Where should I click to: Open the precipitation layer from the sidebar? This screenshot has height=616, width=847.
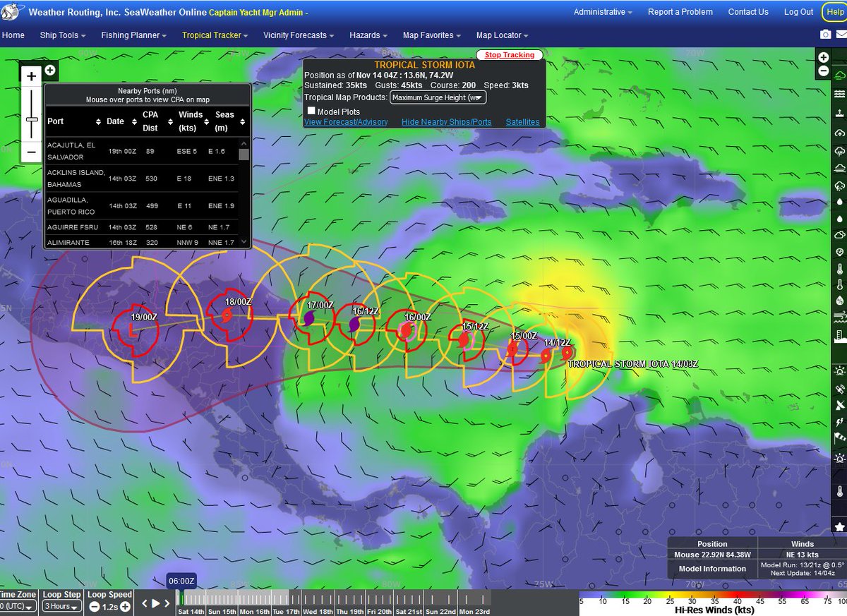point(838,150)
